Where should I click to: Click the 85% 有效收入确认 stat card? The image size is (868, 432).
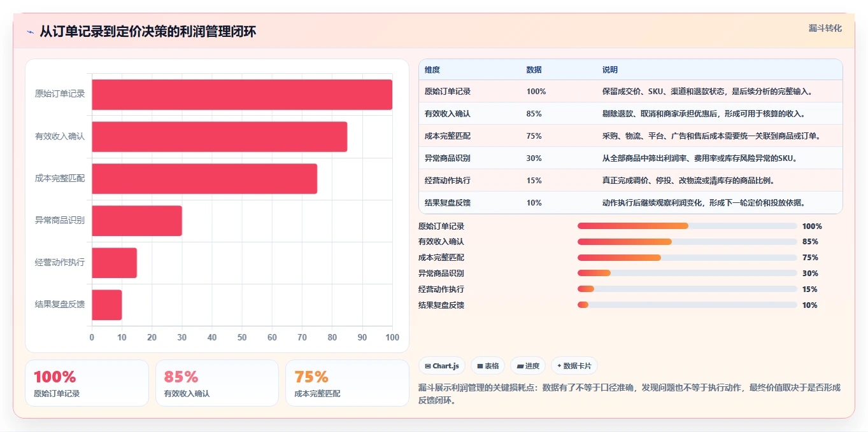[217, 383]
